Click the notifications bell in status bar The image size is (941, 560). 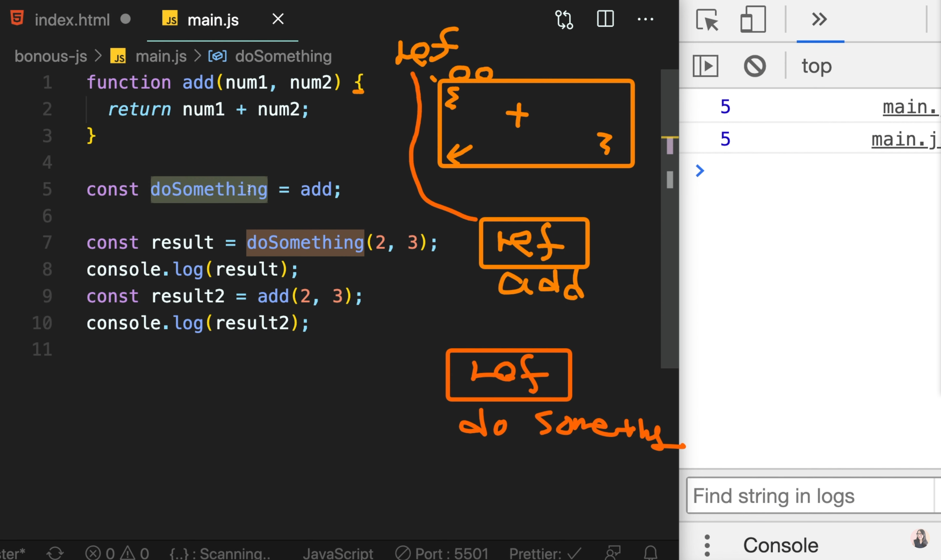[650, 553]
